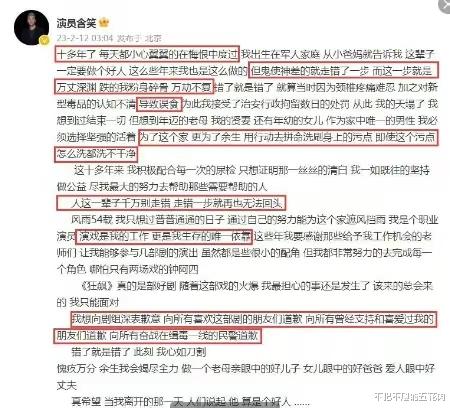This screenshot has height=408, width=450.
Task: Click the line 错了就是错了 此刻 我心如刀割
Action: tap(139, 352)
